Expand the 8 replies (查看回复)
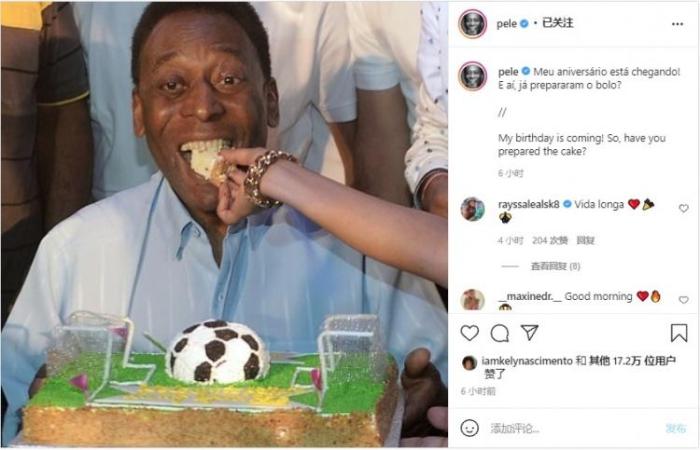700x450 pixels. pos(555,266)
